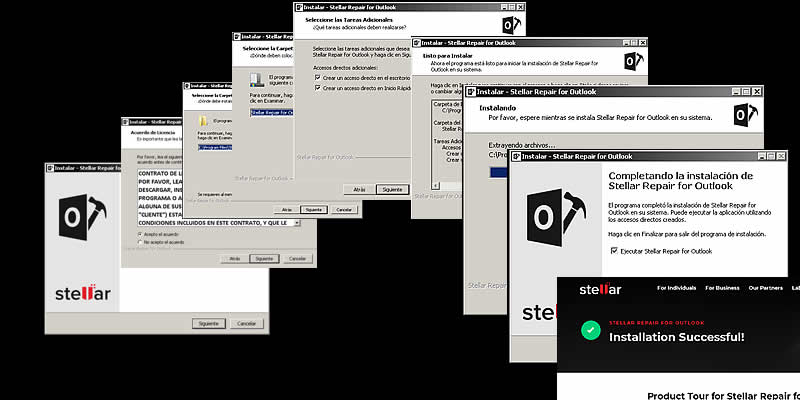Click the large Outlook hammer logo in welcome window
The width and height of the screenshot is (800, 400).
(x=82, y=217)
